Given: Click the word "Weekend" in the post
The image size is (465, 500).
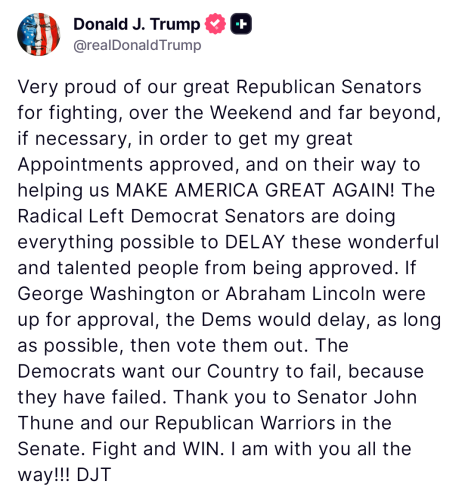Looking at the screenshot, I should coord(251,113).
